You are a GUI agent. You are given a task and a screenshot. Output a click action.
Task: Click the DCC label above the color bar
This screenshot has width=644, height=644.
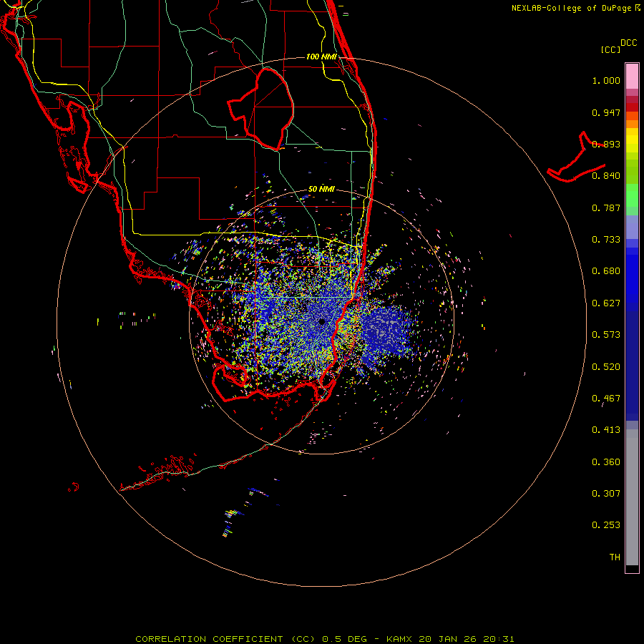[628, 43]
